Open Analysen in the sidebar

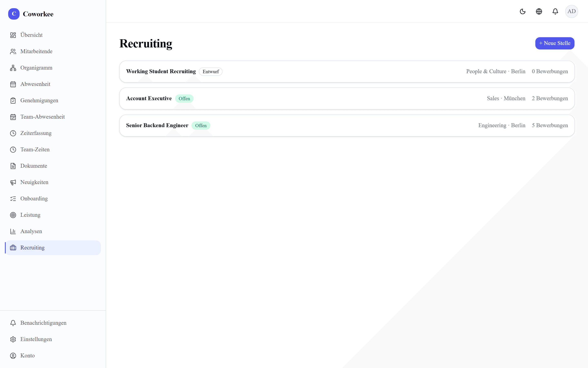pyautogui.click(x=53, y=231)
